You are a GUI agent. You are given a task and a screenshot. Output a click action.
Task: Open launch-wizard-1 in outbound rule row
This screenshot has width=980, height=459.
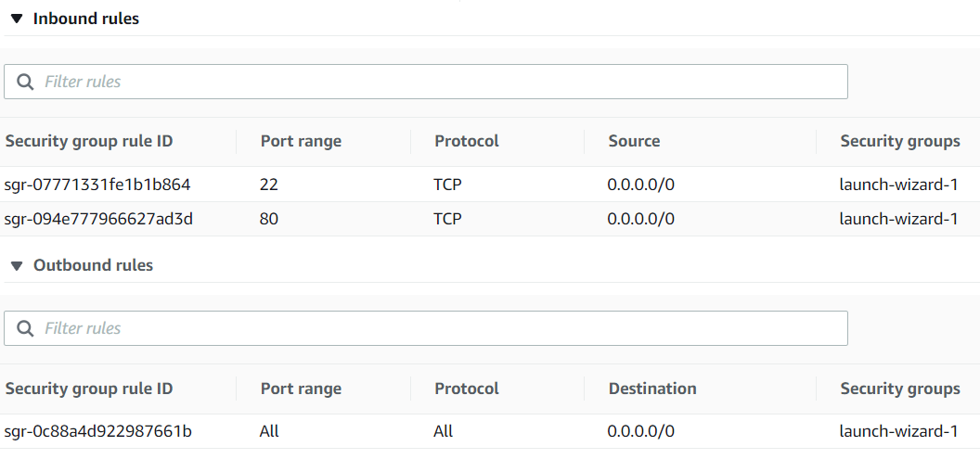[897, 431]
